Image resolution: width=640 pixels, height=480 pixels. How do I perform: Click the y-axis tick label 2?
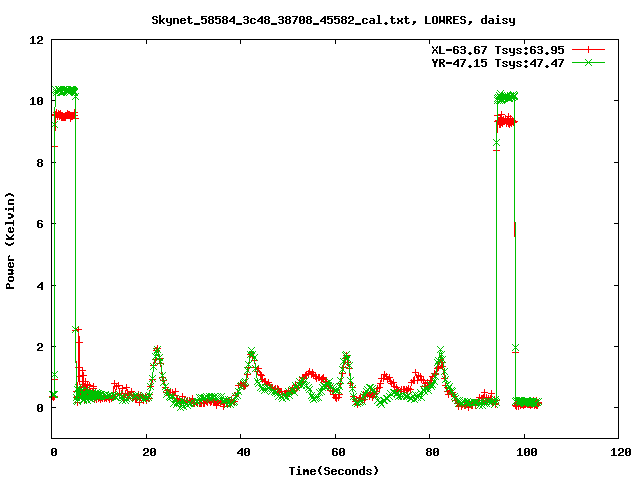point(40,347)
